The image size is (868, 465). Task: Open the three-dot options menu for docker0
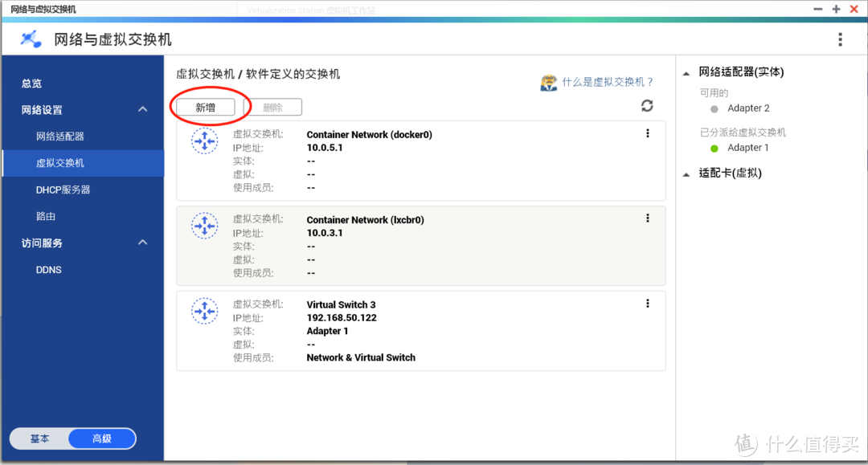648,133
